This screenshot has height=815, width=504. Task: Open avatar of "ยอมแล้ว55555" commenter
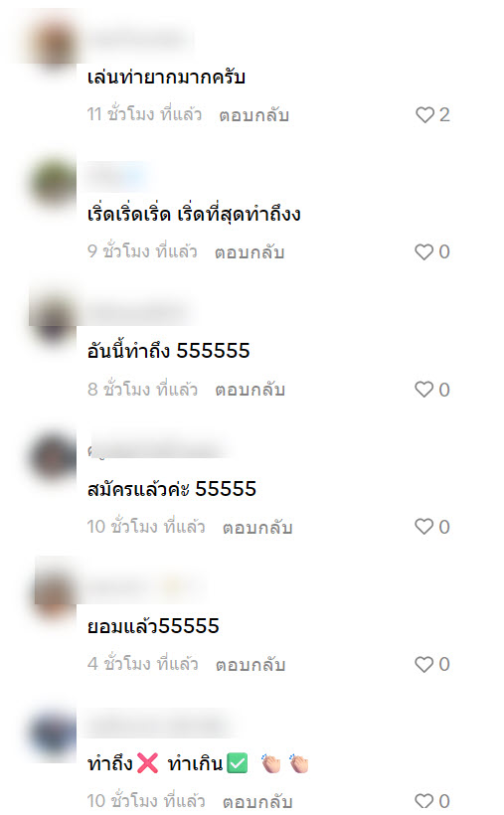click(52, 593)
